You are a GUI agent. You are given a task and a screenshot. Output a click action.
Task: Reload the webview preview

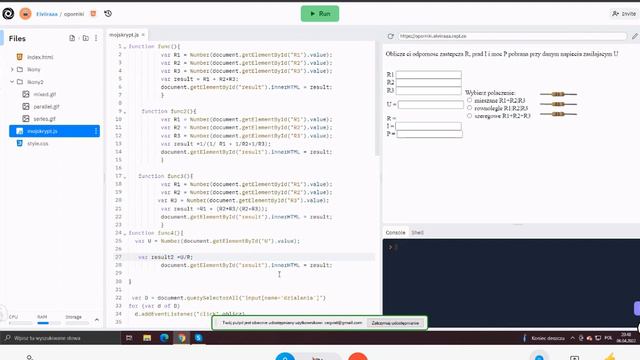point(391,36)
